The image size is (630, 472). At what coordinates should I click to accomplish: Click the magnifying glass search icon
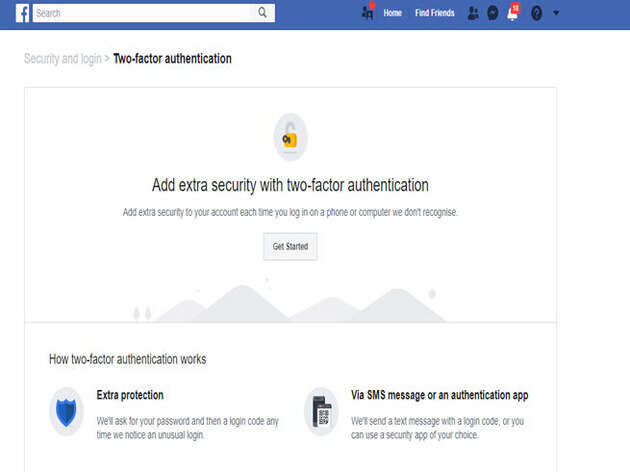(262, 13)
